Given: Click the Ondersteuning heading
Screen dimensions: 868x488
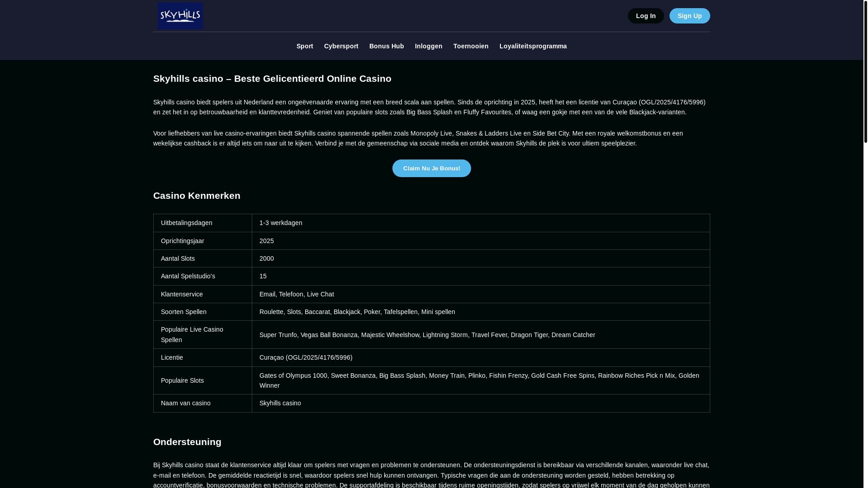Looking at the screenshot, I should pyautogui.click(x=187, y=442).
